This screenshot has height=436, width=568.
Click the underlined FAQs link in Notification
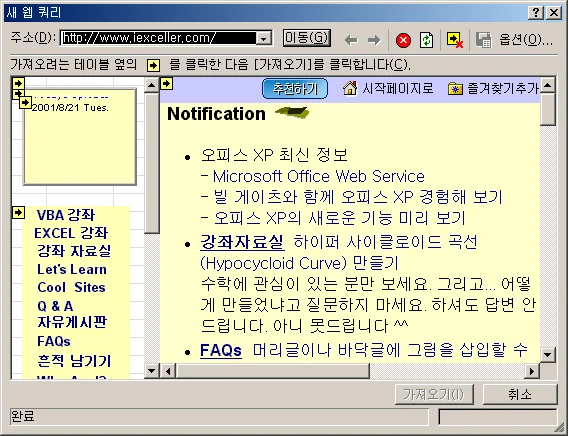click(x=221, y=351)
